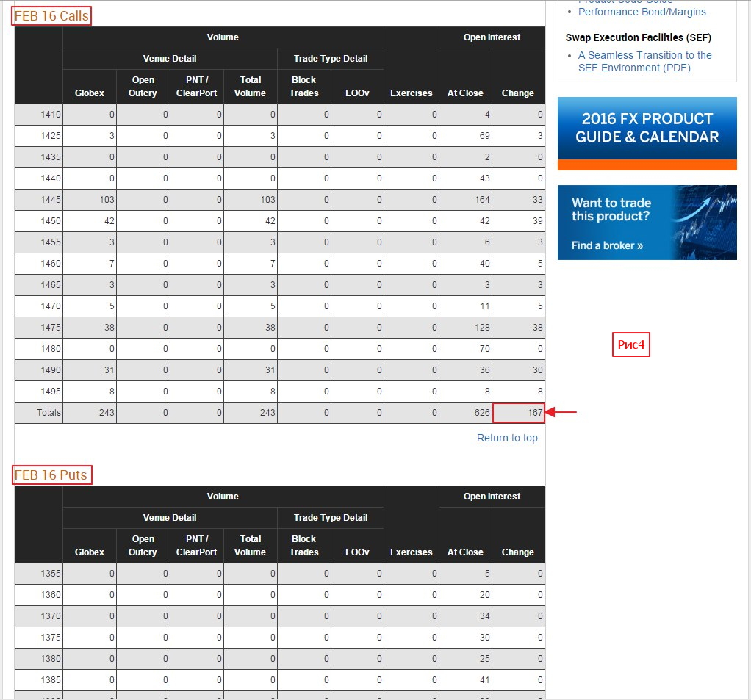Click Total Volume value 31 for strike 1490
The image size is (751, 700).
pyautogui.click(x=270, y=370)
